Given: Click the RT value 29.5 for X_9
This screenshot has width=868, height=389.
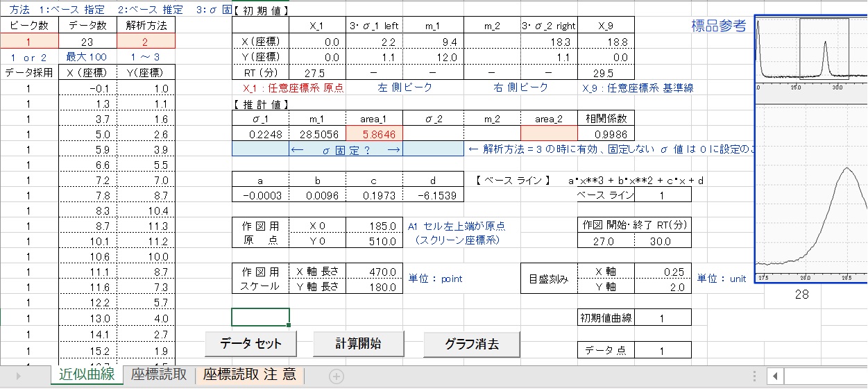Looking at the screenshot, I should tap(606, 73).
